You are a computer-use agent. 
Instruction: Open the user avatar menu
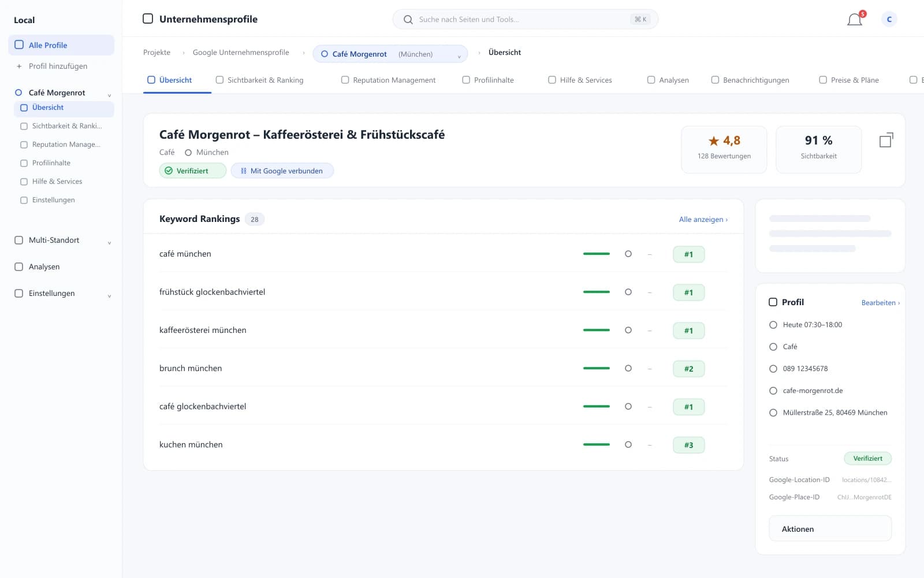tap(889, 20)
